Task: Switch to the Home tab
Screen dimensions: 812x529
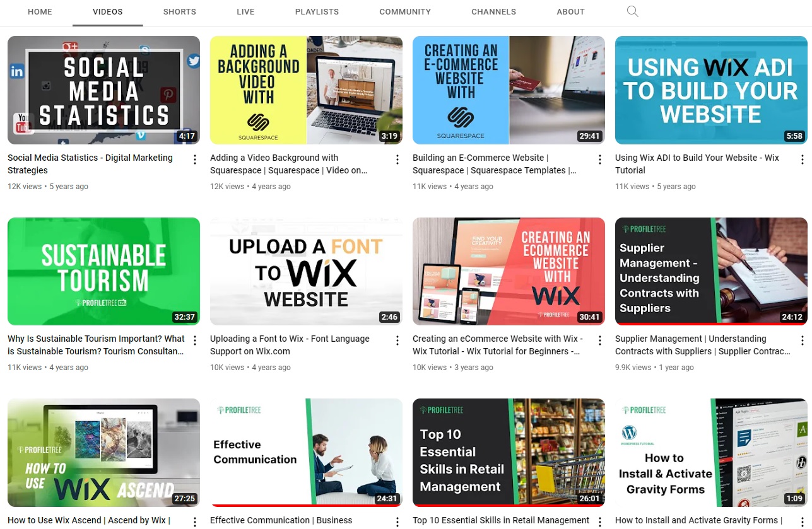Action: (x=40, y=12)
